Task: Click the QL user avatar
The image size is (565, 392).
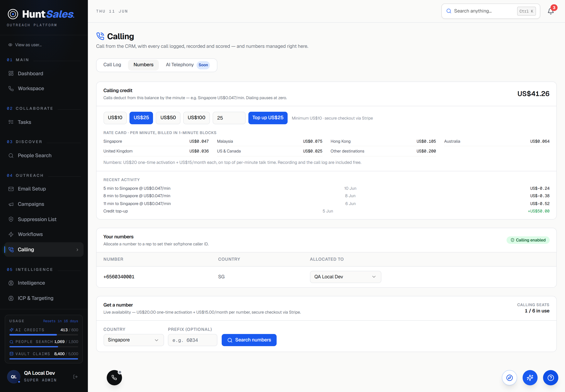Action: [14, 377]
